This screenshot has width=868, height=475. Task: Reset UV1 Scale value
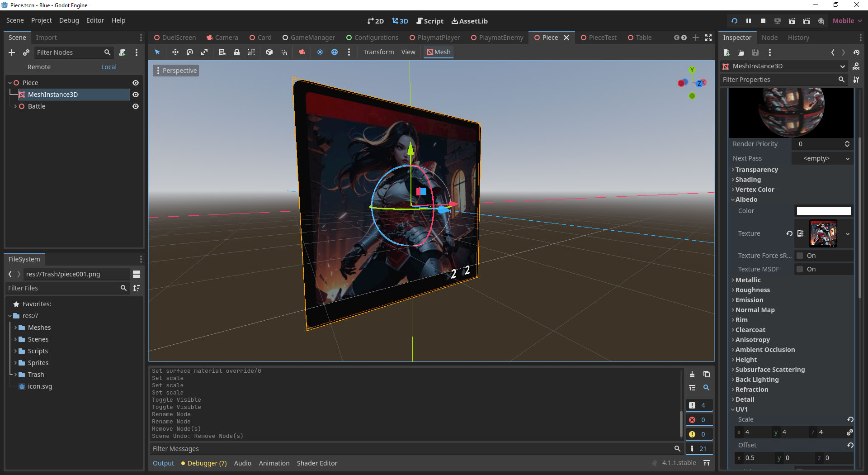tap(850, 419)
